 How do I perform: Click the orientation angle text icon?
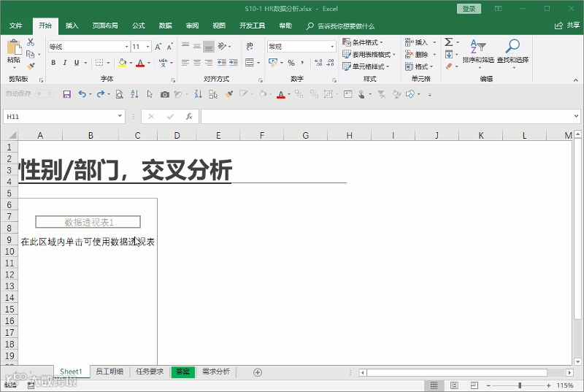[222, 46]
